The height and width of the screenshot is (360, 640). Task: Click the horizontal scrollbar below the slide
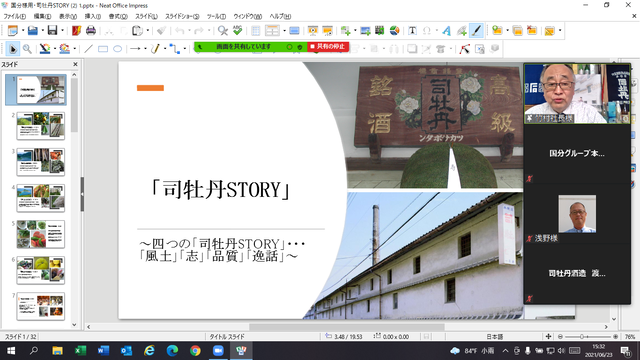(x=347, y=327)
